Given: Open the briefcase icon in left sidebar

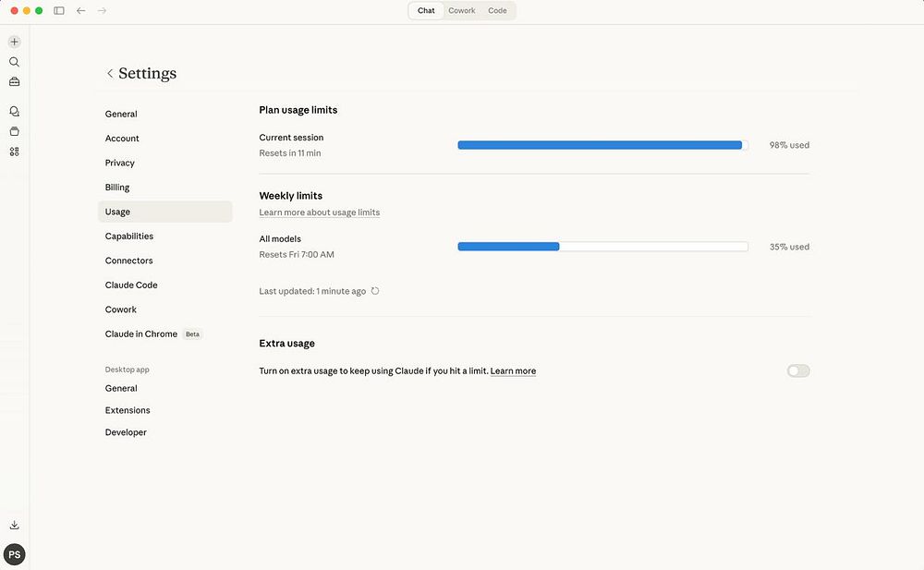Looking at the screenshot, I should coord(14,82).
